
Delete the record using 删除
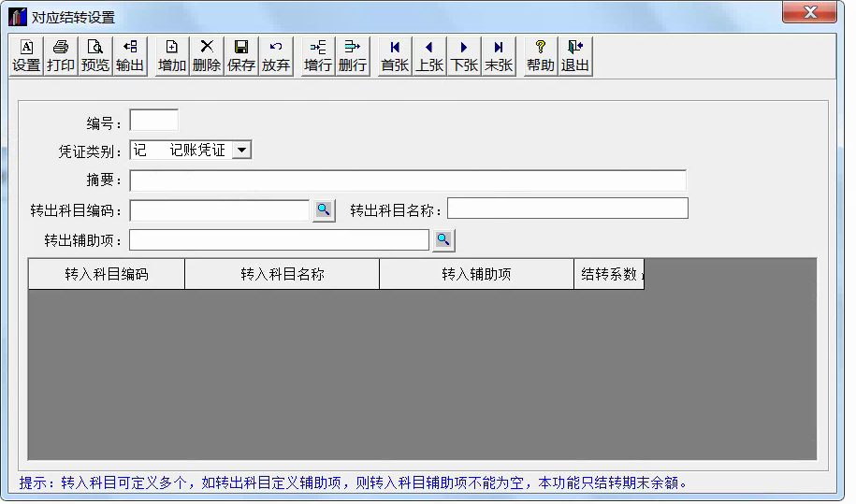207,56
